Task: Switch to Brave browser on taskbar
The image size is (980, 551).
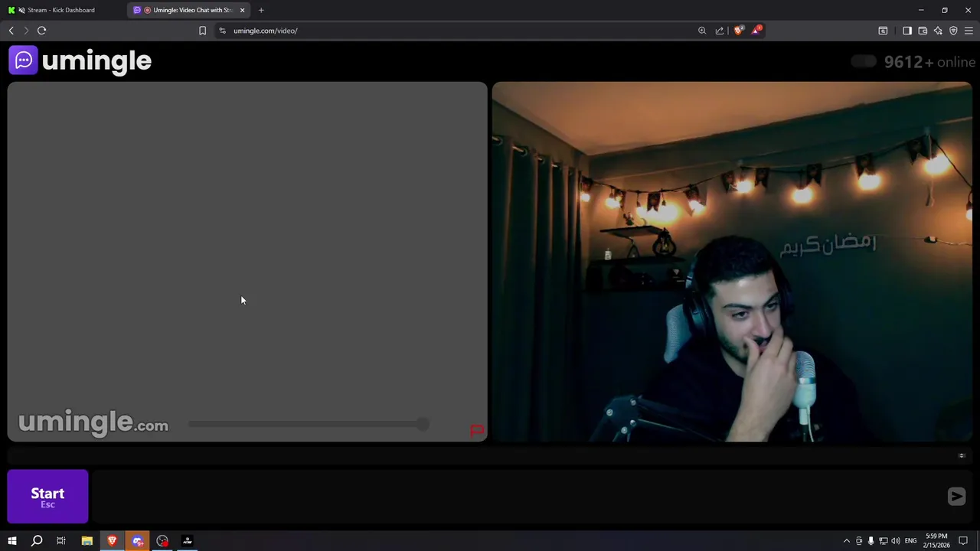Action: [113, 541]
